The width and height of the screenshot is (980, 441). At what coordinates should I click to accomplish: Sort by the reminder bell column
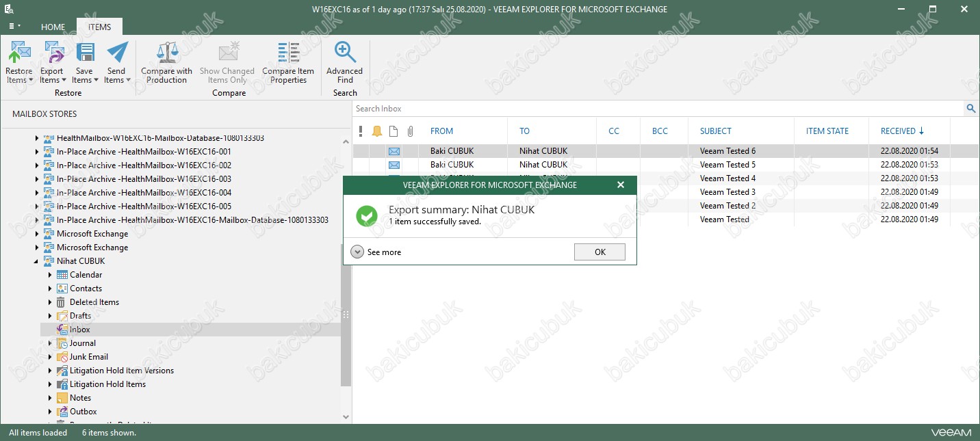point(377,131)
